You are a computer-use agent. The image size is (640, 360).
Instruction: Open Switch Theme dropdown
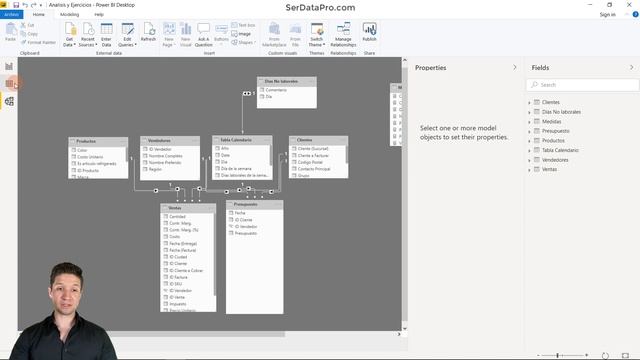317,35
